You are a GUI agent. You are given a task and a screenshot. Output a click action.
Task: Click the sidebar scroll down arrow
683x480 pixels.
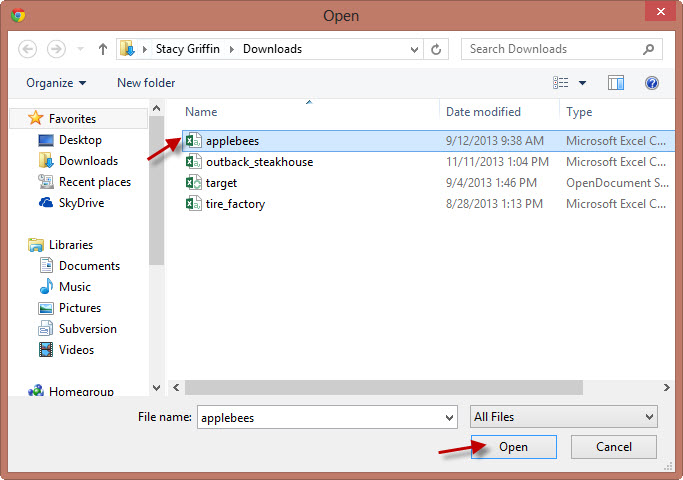(x=156, y=388)
